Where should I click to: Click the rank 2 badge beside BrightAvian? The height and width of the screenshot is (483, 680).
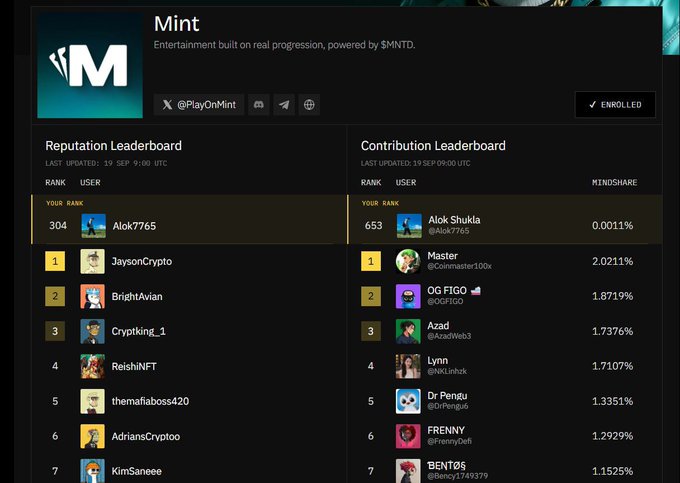coord(55,296)
